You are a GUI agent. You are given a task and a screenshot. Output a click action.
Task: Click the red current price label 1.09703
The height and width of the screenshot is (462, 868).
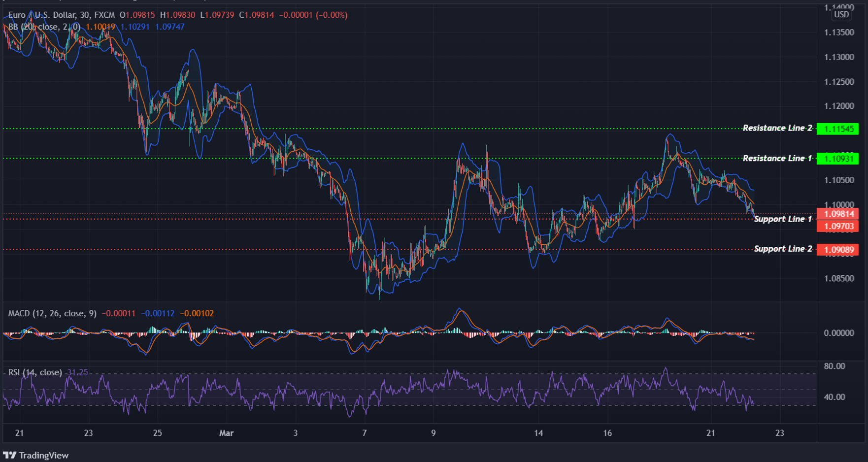coord(839,226)
